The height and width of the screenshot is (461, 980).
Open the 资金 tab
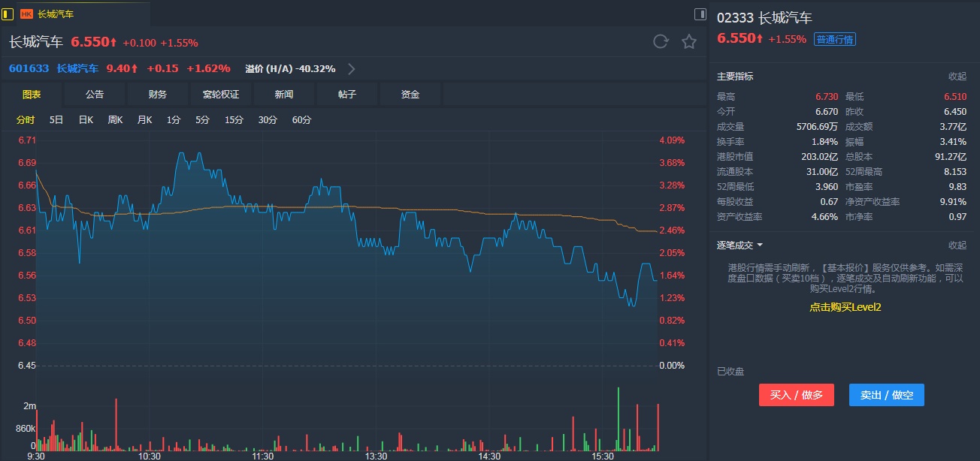click(x=410, y=95)
